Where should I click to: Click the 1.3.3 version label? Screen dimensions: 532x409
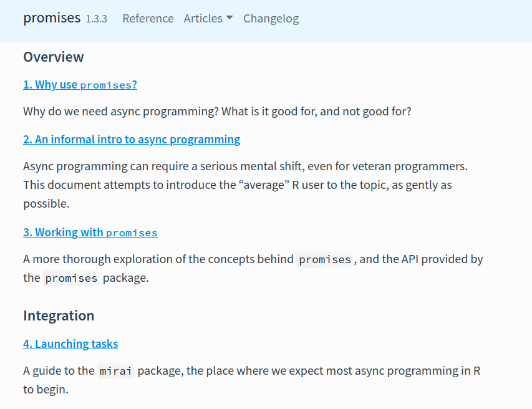point(96,19)
